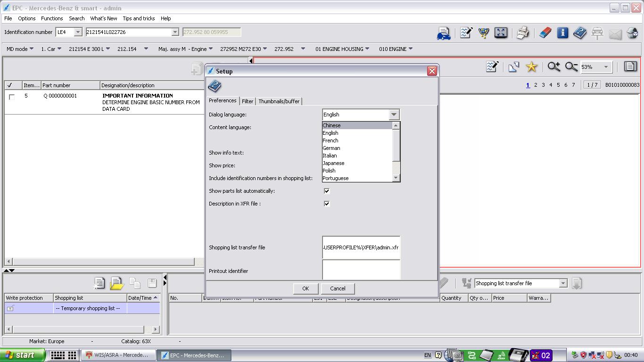Toggle the full screen arrows icon
644x362 pixels.
tap(501, 33)
